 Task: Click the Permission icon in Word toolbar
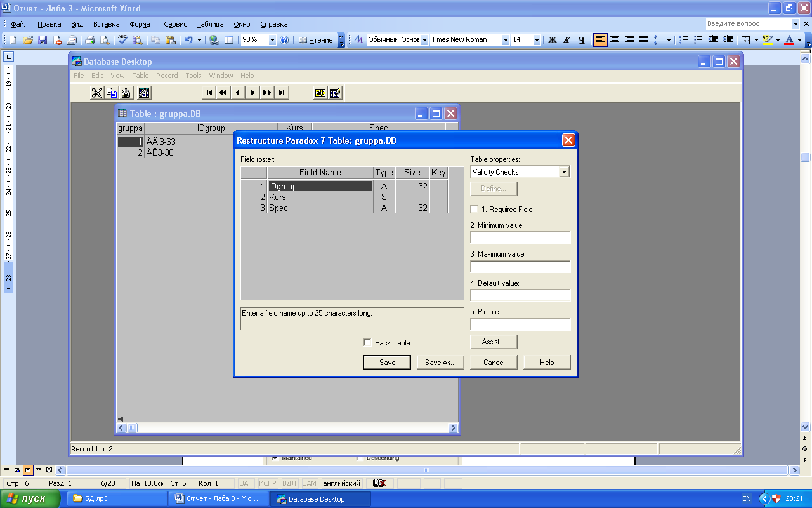[57, 40]
